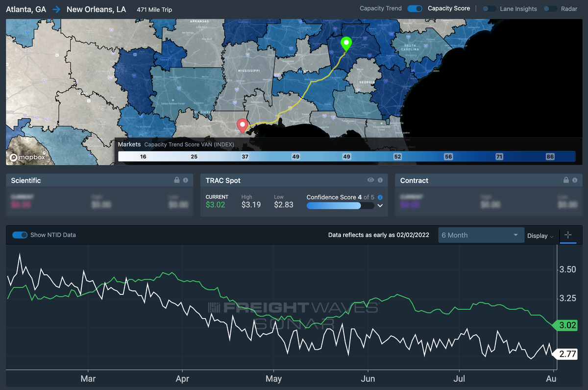
Task: Click the Capacity Trend label
Action: pos(381,8)
